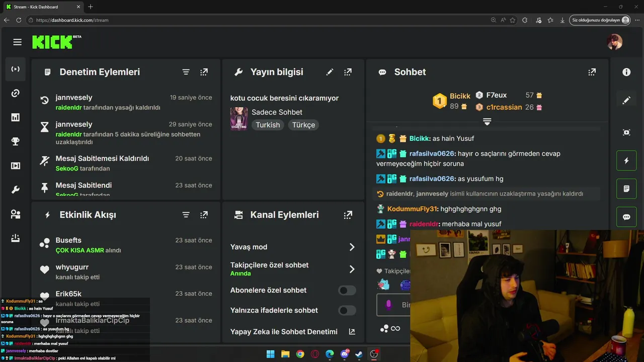Pop out the Kanal Eylemleri panel
The height and width of the screenshot is (362, 644).
click(348, 215)
